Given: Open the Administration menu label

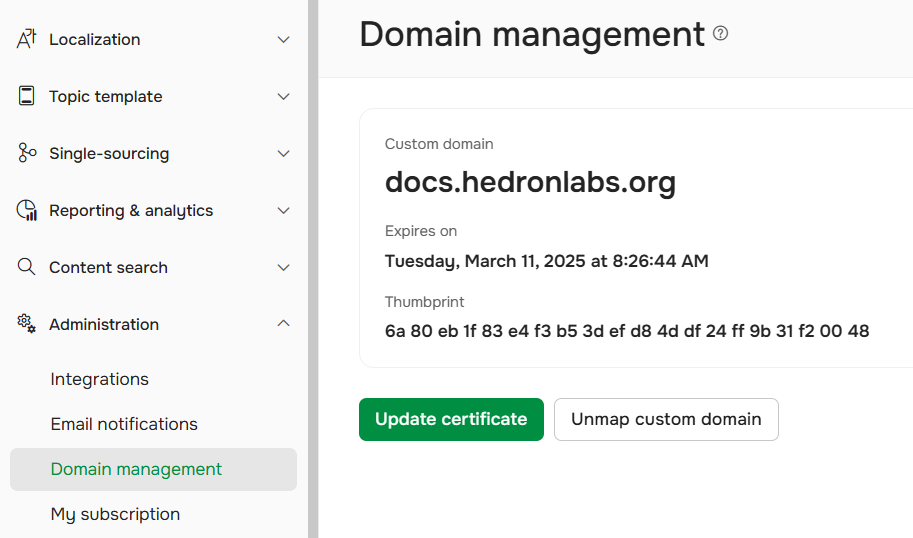Looking at the screenshot, I should tap(104, 324).
